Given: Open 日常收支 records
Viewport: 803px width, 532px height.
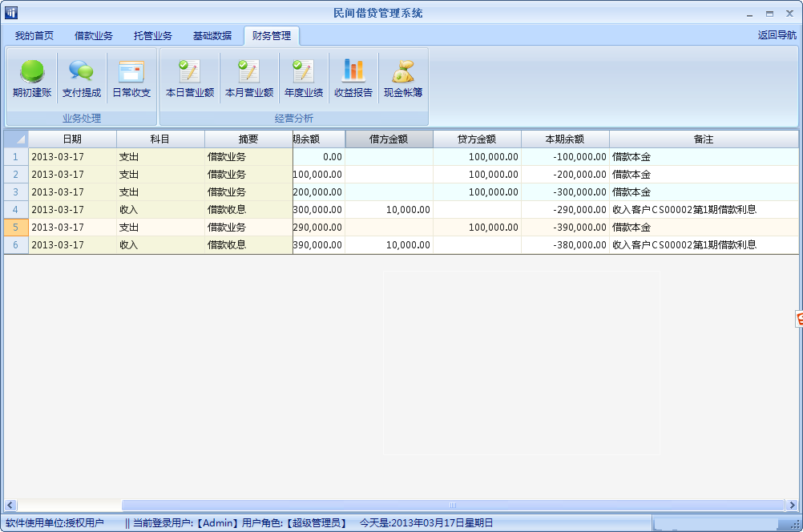Looking at the screenshot, I should pos(131,79).
